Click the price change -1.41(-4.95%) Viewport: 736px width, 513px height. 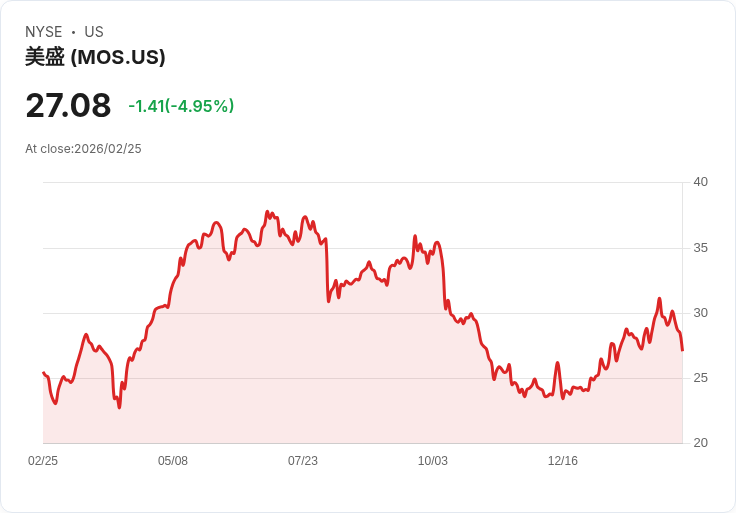(x=181, y=106)
